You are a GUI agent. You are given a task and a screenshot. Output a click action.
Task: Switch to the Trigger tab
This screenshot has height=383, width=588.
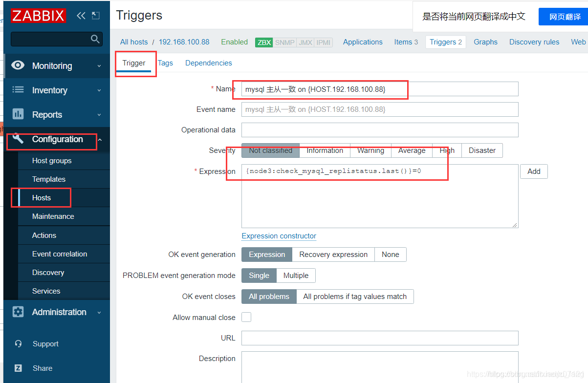[x=134, y=63]
